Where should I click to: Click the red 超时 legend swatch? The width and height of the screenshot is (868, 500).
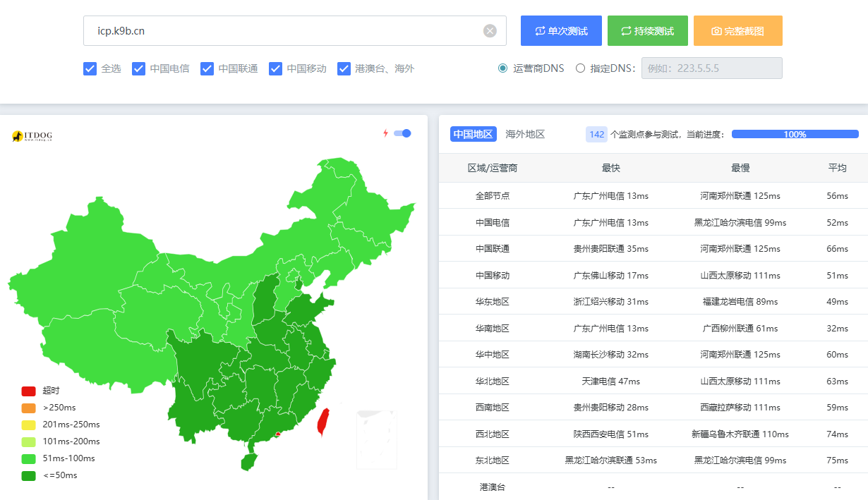pyautogui.click(x=28, y=391)
